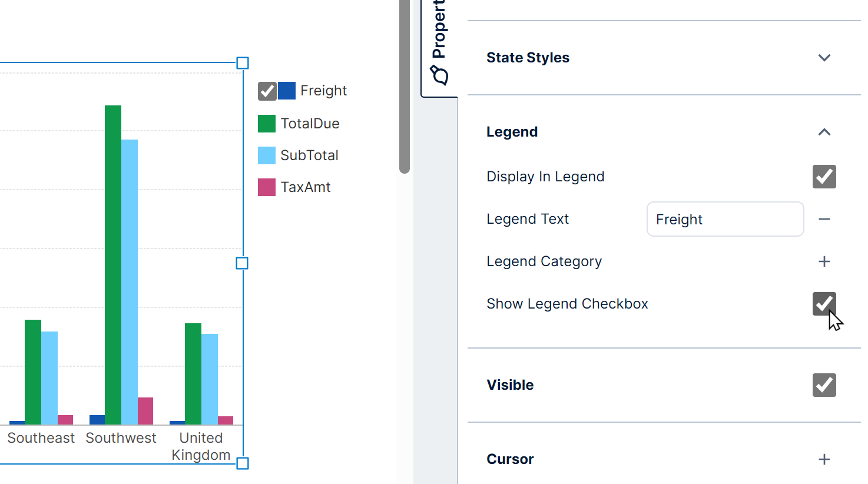The width and height of the screenshot is (868, 484).
Task: Click the SubTotal light blue legend marker
Action: tap(266, 155)
